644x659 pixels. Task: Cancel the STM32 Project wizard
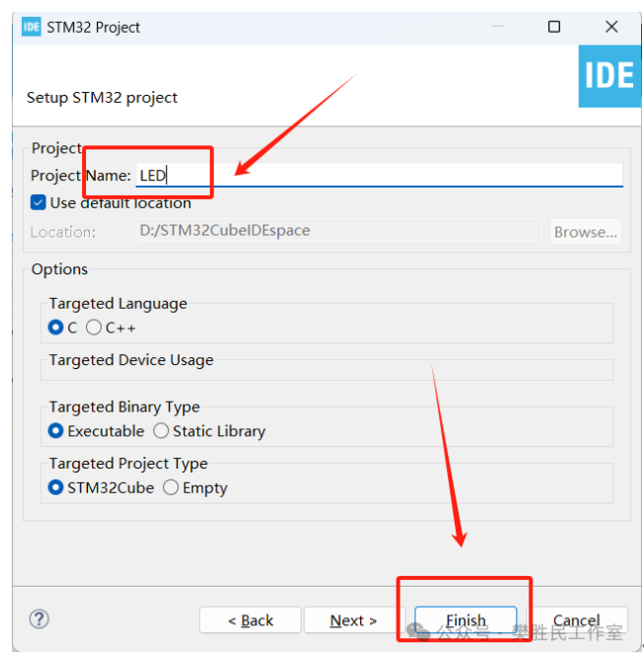(x=577, y=619)
